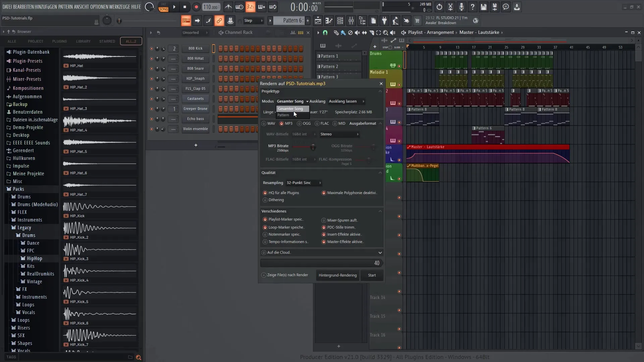Stop playback with the stop button
The image size is (644, 362).
[x=184, y=7]
